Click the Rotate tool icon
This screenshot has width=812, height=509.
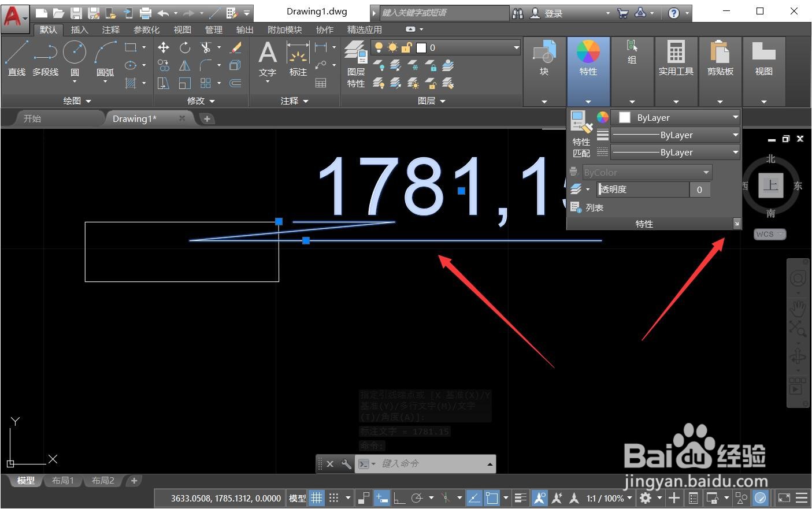point(185,47)
